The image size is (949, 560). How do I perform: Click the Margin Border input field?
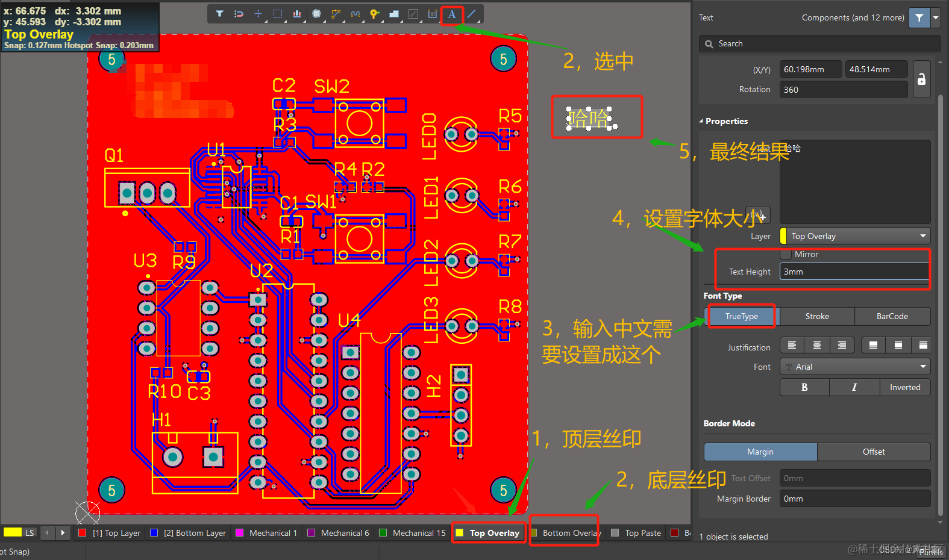(x=855, y=499)
